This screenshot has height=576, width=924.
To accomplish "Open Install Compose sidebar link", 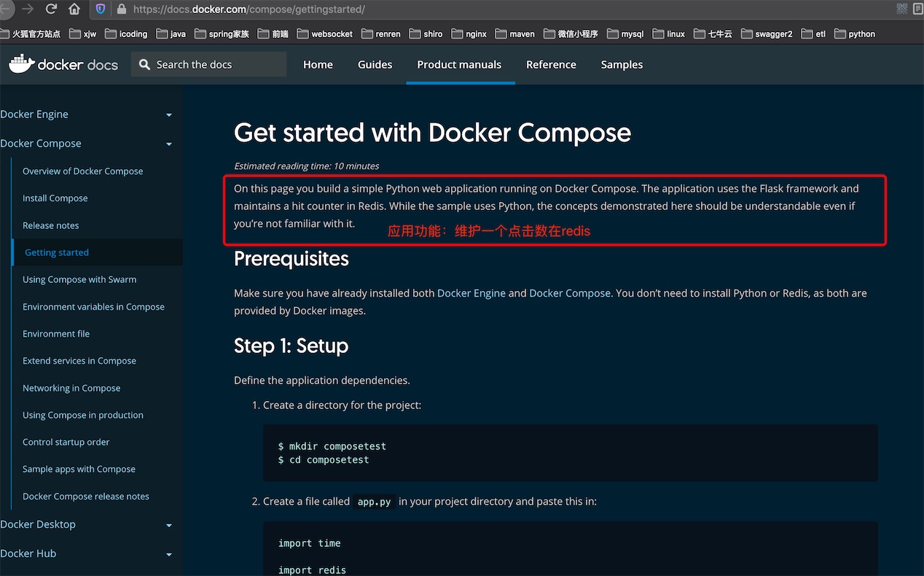I will click(x=55, y=198).
